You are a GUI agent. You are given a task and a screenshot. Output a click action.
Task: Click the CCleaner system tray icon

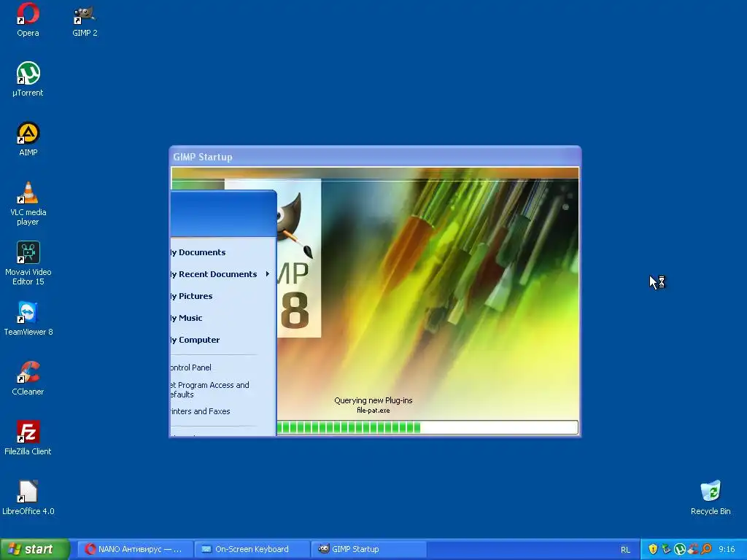693,549
